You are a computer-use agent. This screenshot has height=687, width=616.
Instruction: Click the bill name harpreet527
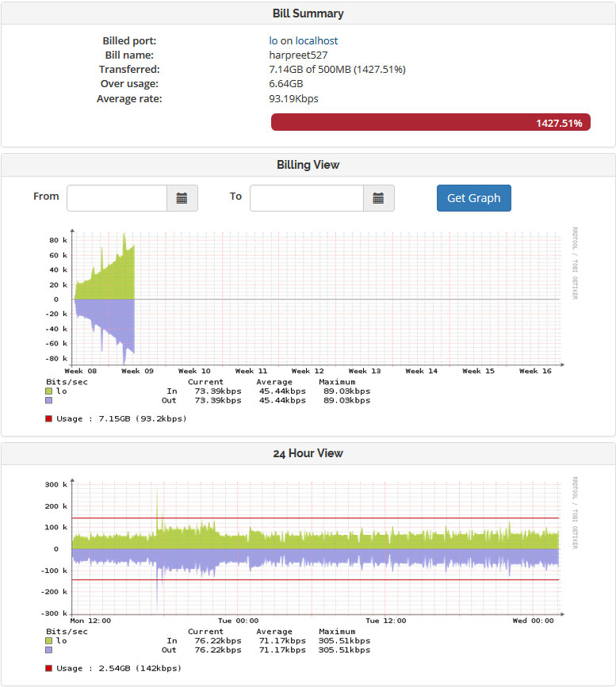pyautogui.click(x=300, y=55)
